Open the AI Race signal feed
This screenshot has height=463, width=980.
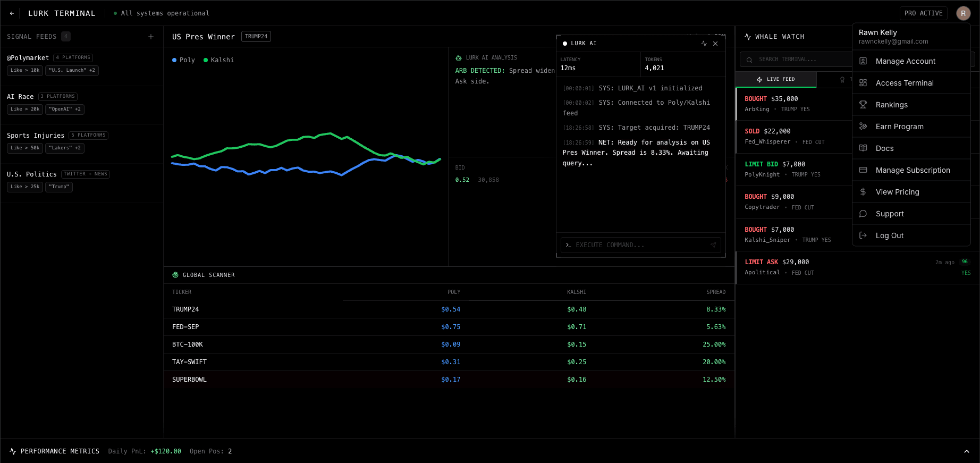82,105
